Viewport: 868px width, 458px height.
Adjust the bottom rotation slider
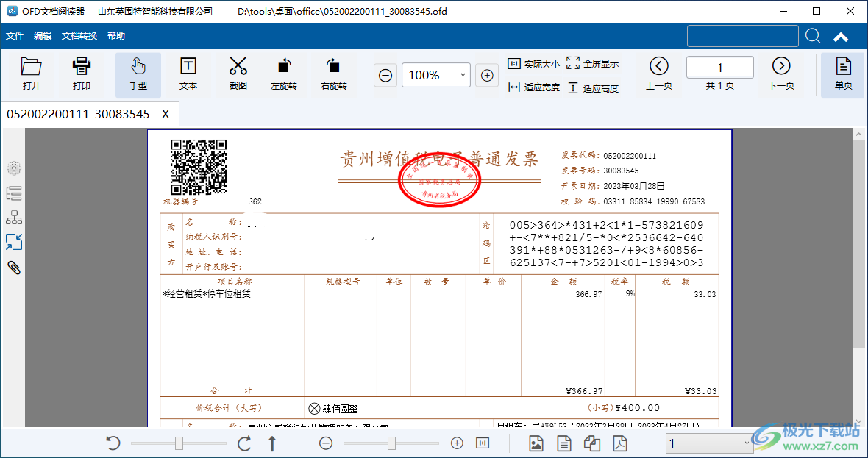coord(179,443)
